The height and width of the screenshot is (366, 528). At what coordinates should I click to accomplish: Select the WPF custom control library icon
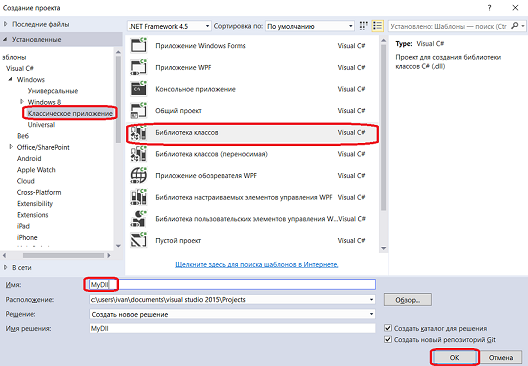pos(139,197)
